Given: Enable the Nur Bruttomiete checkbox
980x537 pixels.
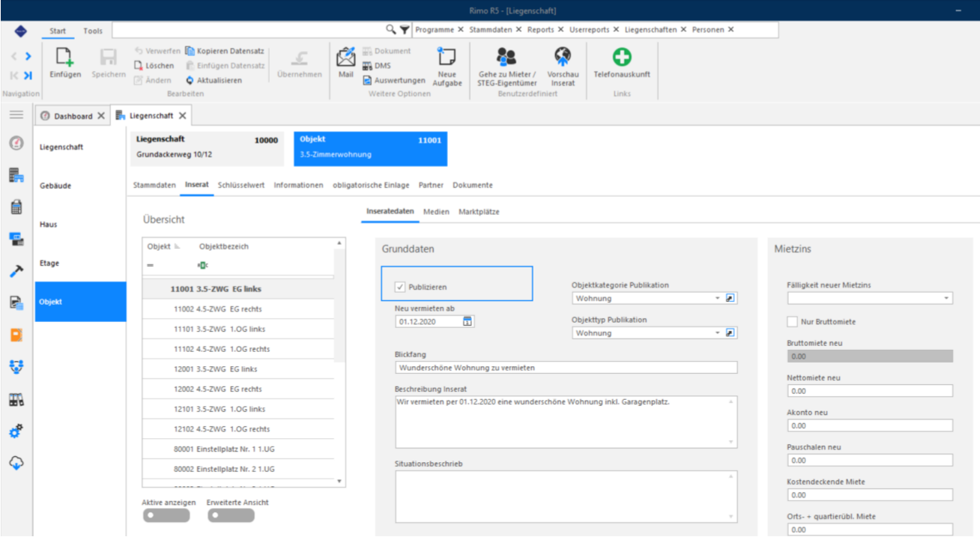Looking at the screenshot, I should [793, 321].
